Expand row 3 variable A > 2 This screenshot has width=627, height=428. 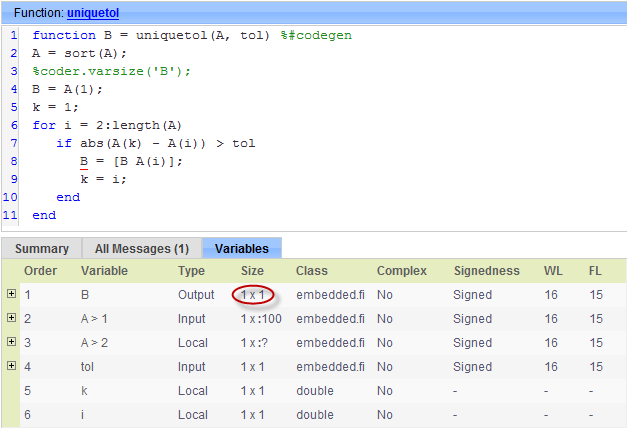(11, 342)
